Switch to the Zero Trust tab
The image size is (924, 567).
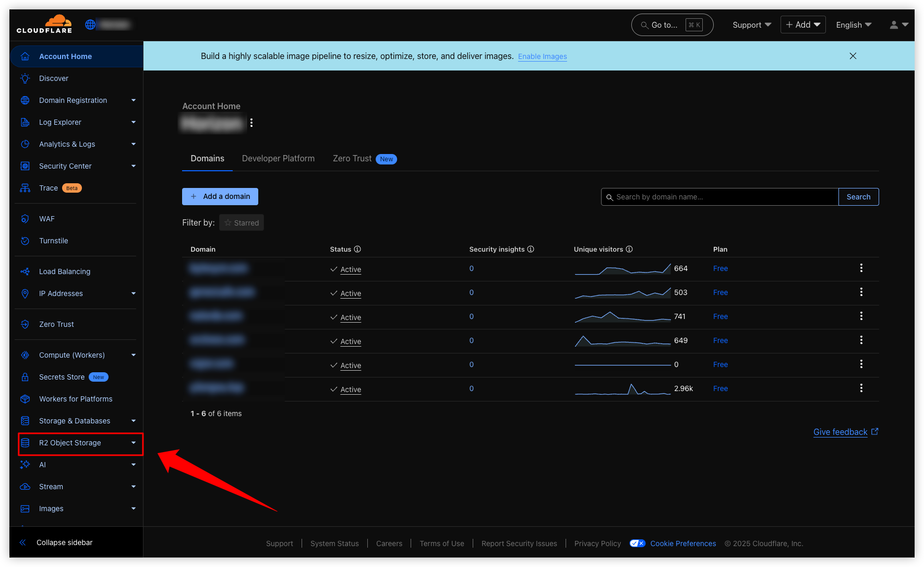click(x=365, y=159)
